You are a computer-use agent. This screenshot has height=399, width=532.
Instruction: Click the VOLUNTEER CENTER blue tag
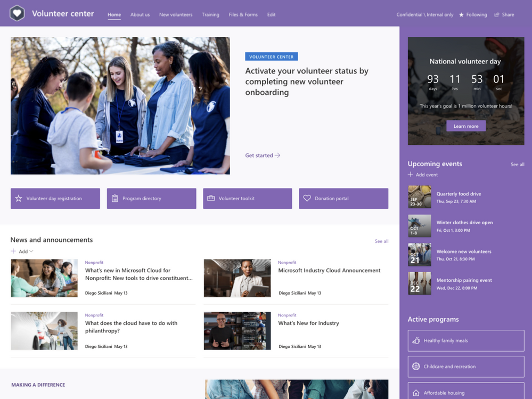coord(272,56)
